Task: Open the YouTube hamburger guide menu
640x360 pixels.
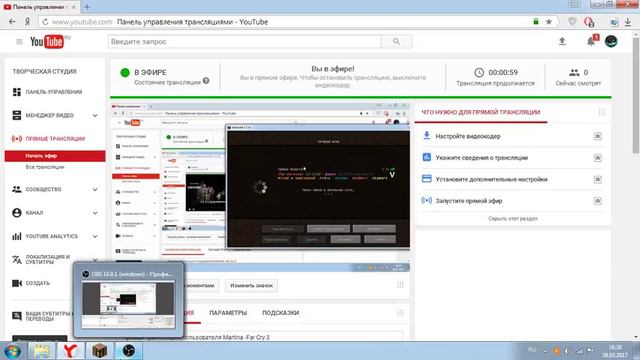Action: coord(19,42)
